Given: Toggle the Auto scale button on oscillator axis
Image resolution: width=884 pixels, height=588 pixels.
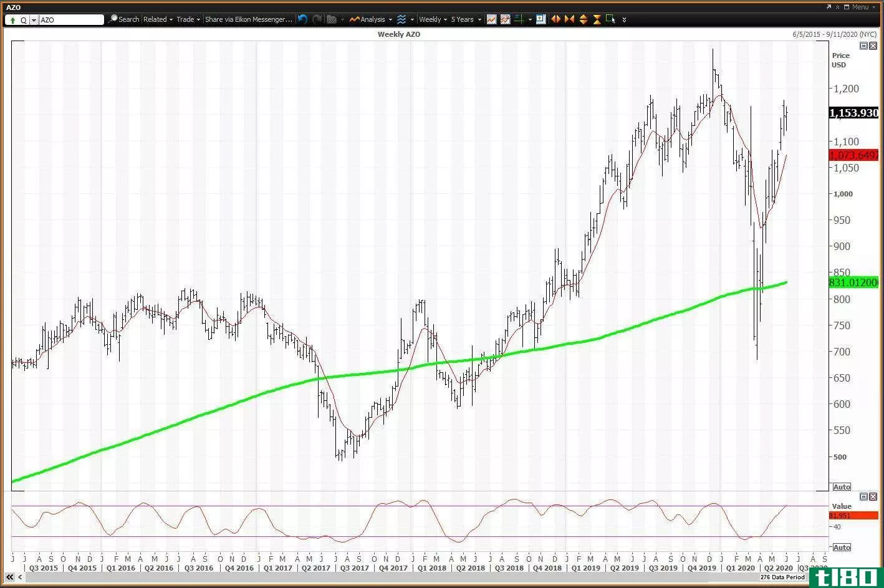Looking at the screenshot, I should pyautogui.click(x=842, y=547).
